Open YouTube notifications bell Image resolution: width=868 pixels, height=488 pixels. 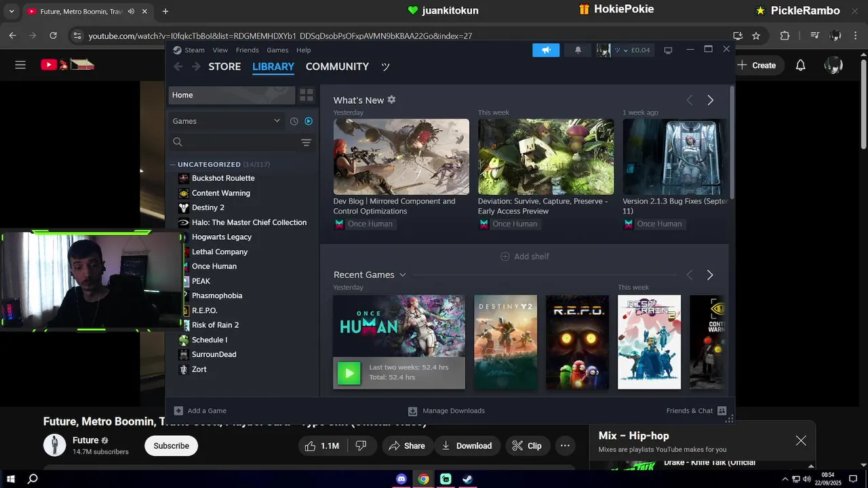(x=800, y=65)
